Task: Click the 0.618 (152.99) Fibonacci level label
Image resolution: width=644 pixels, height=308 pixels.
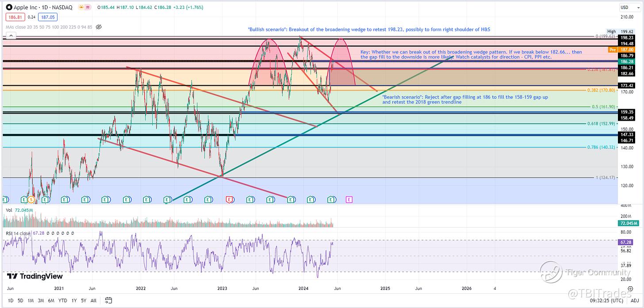Action: [601, 124]
